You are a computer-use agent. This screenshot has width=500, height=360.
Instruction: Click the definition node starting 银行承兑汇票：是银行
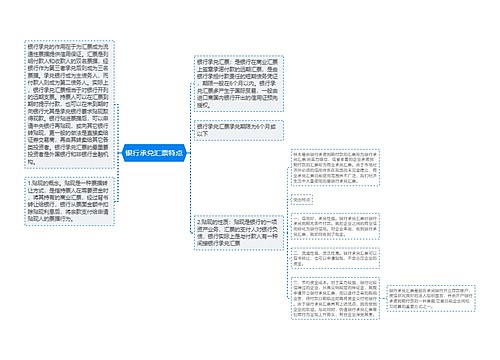coord(239,83)
